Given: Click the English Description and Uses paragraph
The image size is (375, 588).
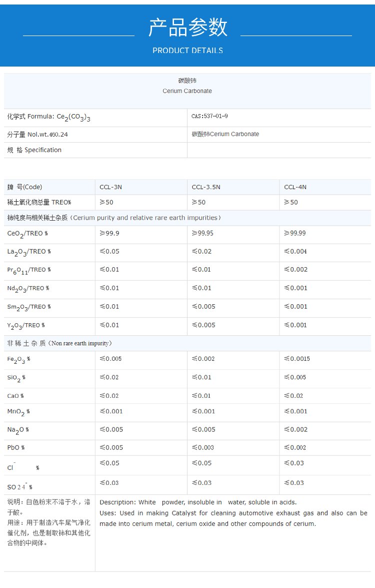Looking at the screenshot, I should (x=233, y=513).
